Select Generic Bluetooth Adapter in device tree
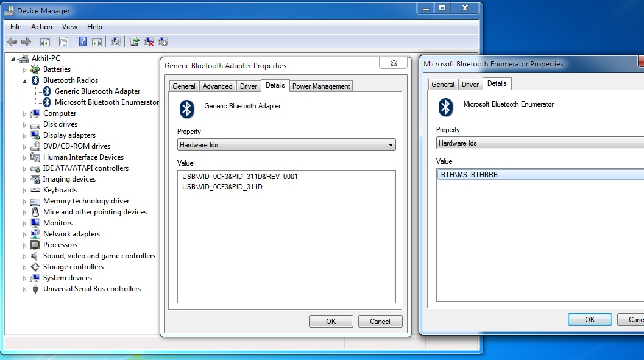 (97, 91)
